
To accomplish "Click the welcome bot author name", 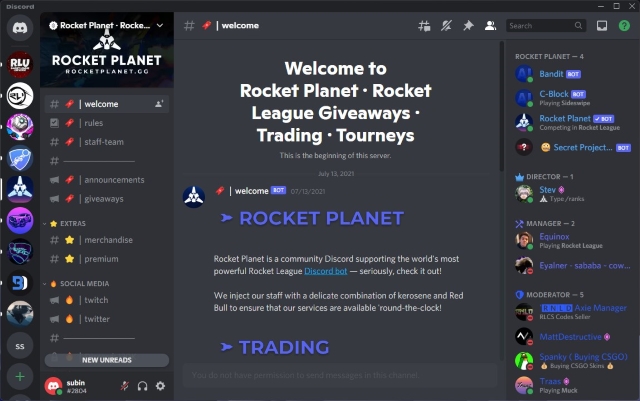I will click(243, 191).
